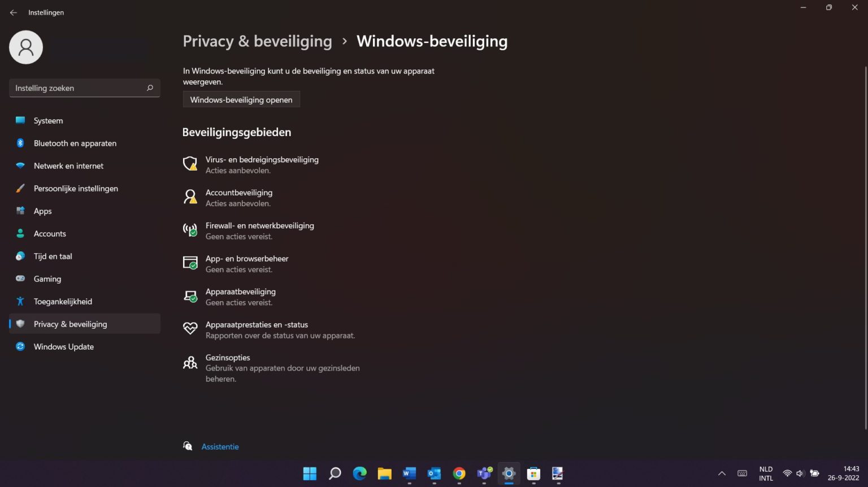This screenshot has width=868, height=487.
Task: Click the Windows-beveiliging openen button
Action: pyautogui.click(x=241, y=99)
